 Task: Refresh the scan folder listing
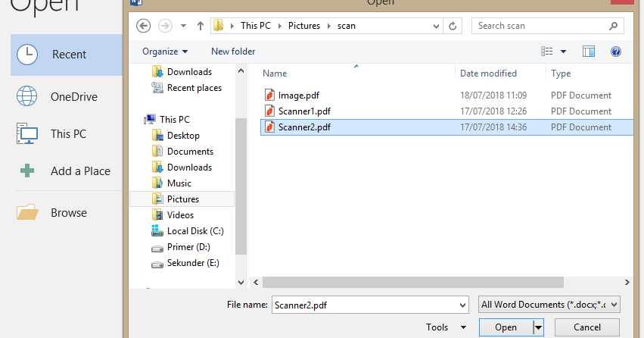[453, 27]
